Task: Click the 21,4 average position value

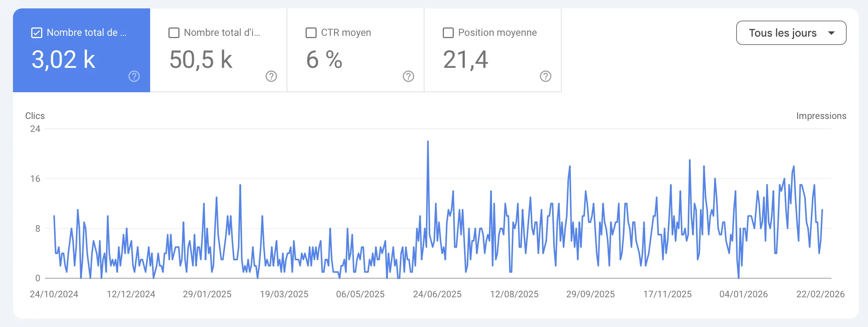Action: pyautogui.click(x=465, y=59)
